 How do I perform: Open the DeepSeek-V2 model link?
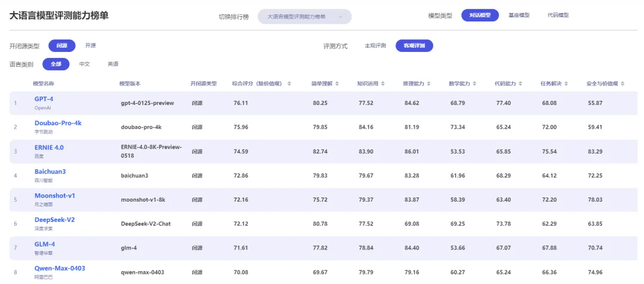pos(54,220)
